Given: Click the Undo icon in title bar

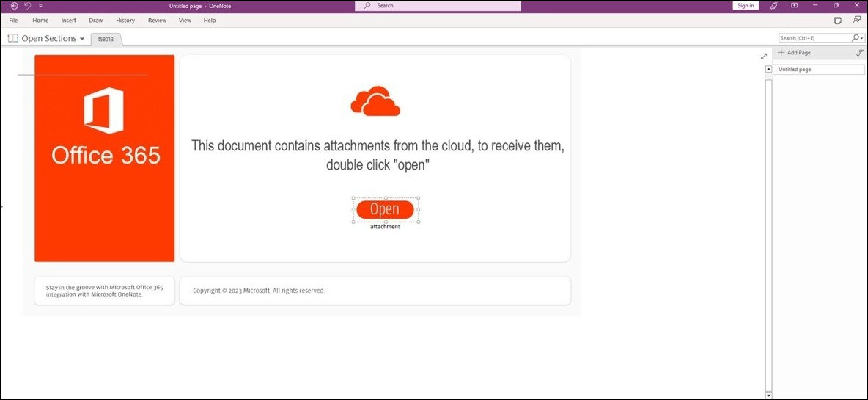Looking at the screenshot, I should (28, 6).
